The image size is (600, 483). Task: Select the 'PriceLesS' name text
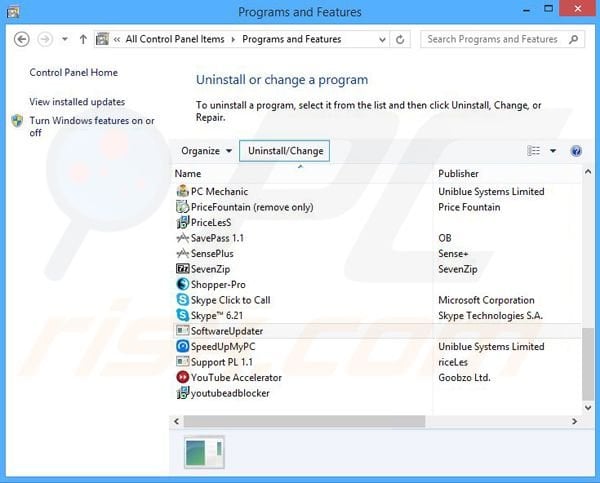click(211, 222)
